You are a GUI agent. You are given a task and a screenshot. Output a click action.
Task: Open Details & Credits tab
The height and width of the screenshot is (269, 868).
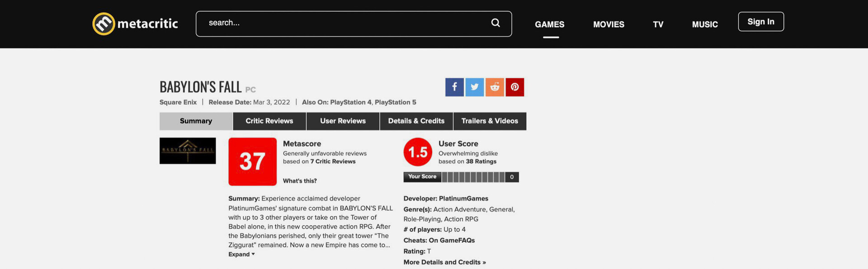click(416, 121)
